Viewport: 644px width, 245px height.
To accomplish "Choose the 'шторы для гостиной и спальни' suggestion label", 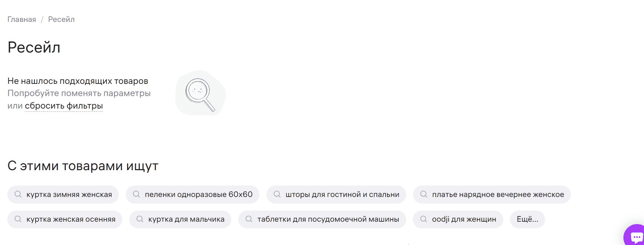I will tap(342, 195).
